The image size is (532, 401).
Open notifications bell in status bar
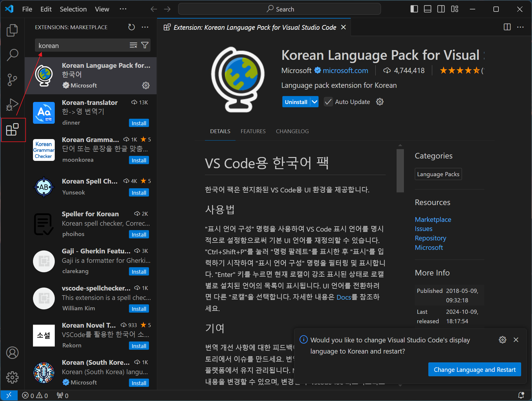pyautogui.click(x=521, y=395)
